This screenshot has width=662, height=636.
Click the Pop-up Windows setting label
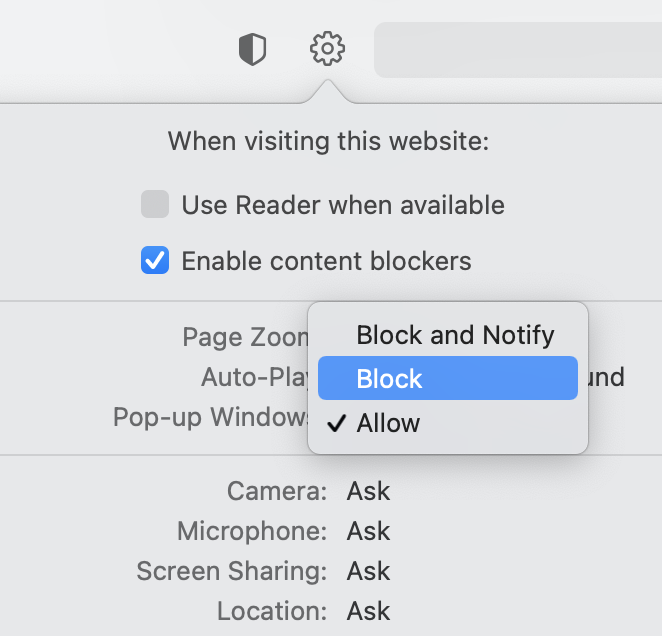[212, 416]
